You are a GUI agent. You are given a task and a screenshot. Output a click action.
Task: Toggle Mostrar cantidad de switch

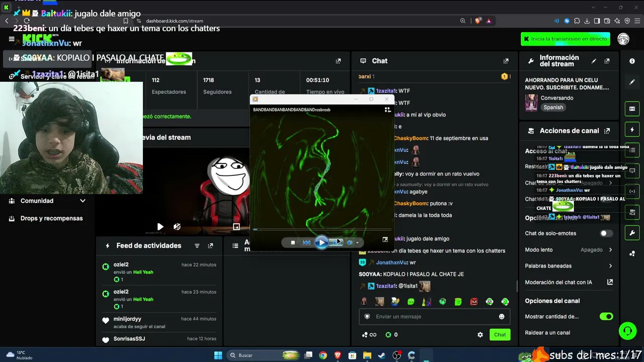click(606, 316)
